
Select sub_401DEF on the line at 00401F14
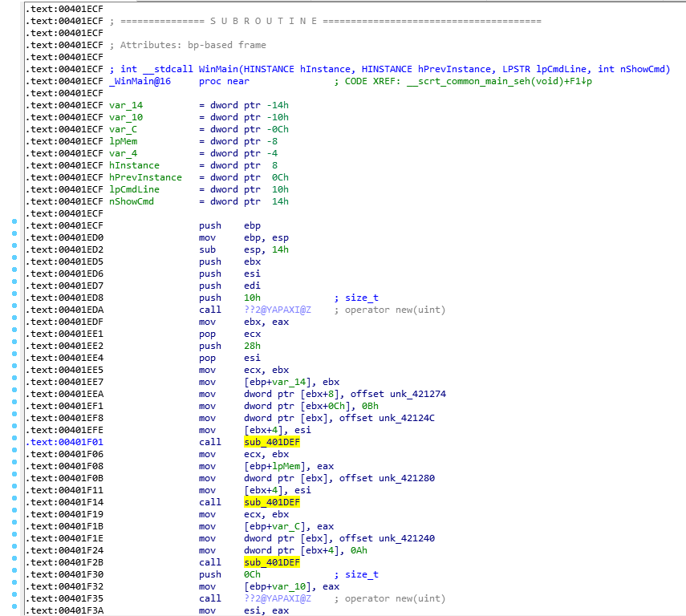(272, 502)
